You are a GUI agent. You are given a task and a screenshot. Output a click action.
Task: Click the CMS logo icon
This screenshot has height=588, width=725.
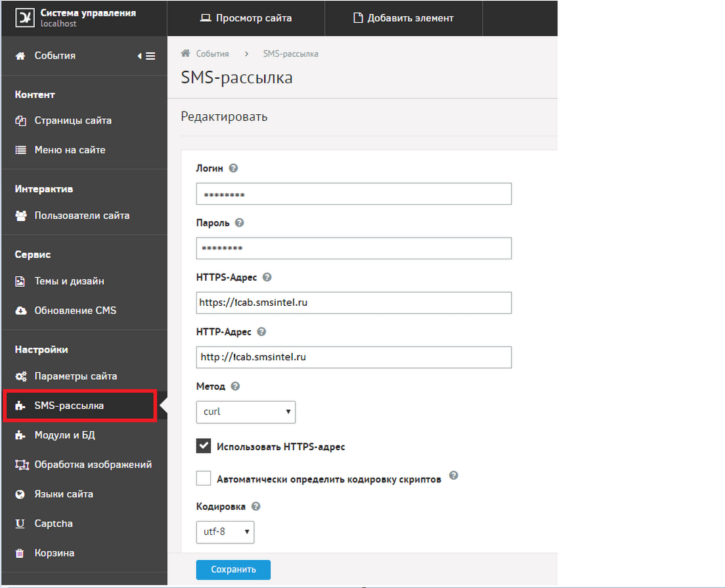pos(24,18)
